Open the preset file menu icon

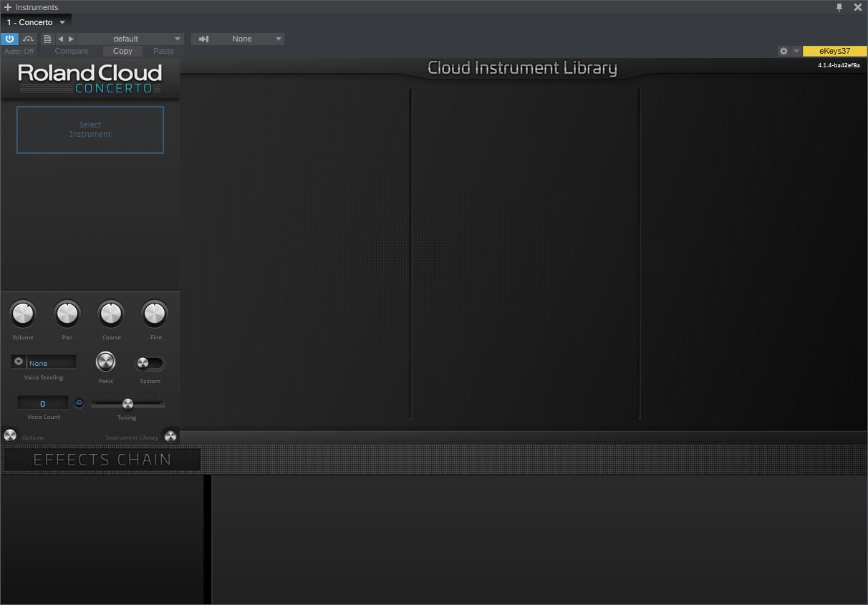coord(47,39)
